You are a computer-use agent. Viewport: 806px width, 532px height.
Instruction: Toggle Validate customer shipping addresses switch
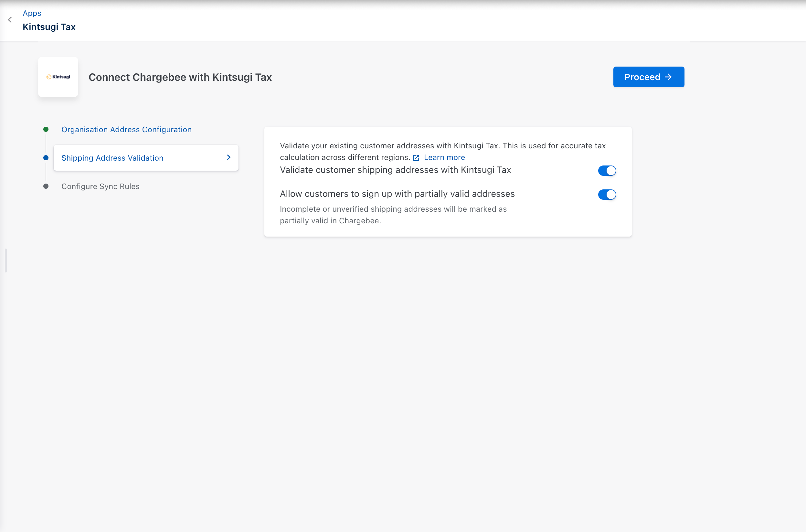click(x=607, y=171)
